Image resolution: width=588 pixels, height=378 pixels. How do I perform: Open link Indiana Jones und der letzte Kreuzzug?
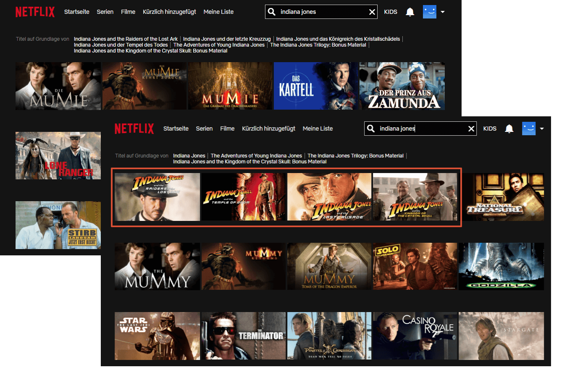[227, 39]
